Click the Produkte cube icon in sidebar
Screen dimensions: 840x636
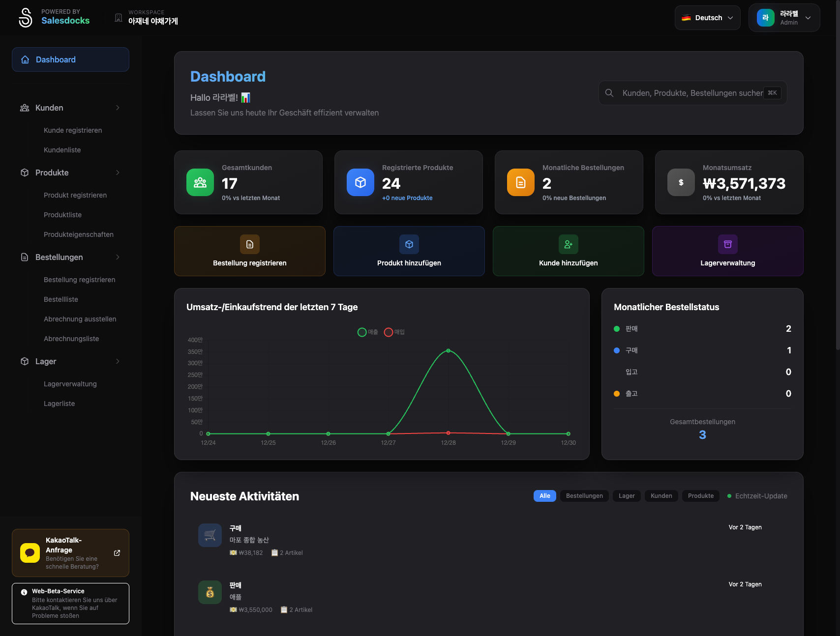click(x=25, y=173)
